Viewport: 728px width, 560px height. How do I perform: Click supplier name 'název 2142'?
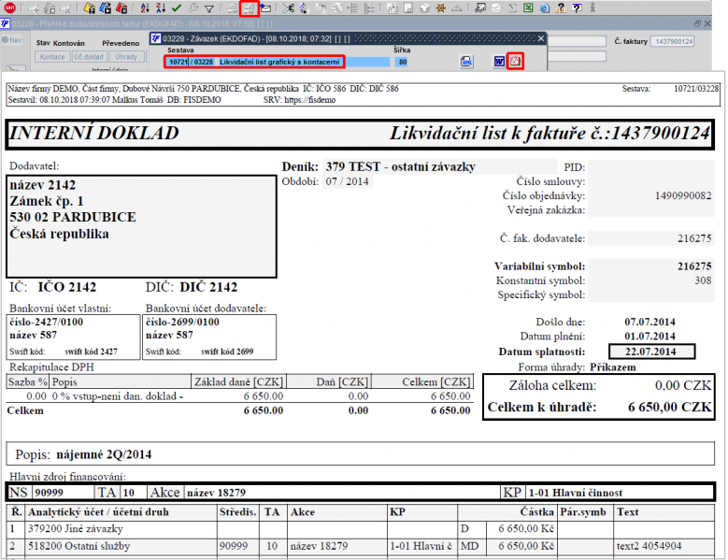(43, 185)
